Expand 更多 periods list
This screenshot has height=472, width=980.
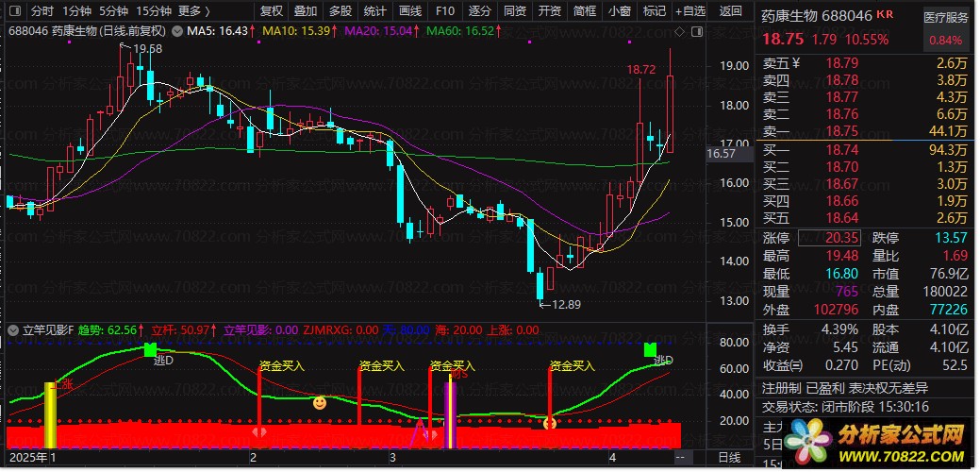coord(193,11)
